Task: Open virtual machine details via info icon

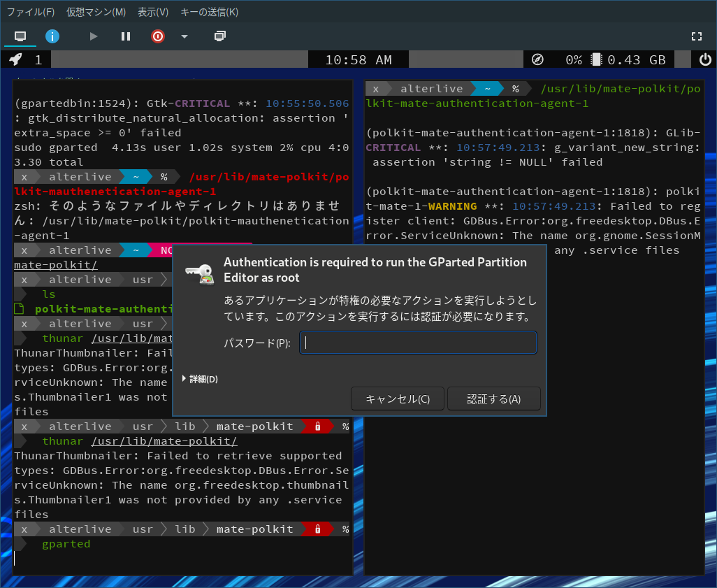Action: (x=52, y=36)
